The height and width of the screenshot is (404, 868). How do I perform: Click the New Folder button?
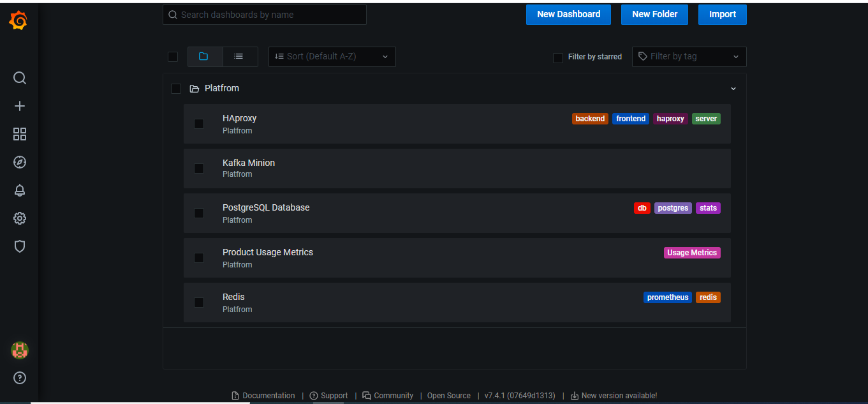click(x=654, y=15)
